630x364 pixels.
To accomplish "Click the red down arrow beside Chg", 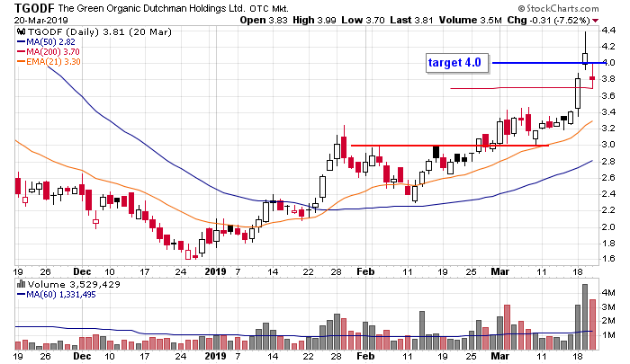I will coord(595,21).
